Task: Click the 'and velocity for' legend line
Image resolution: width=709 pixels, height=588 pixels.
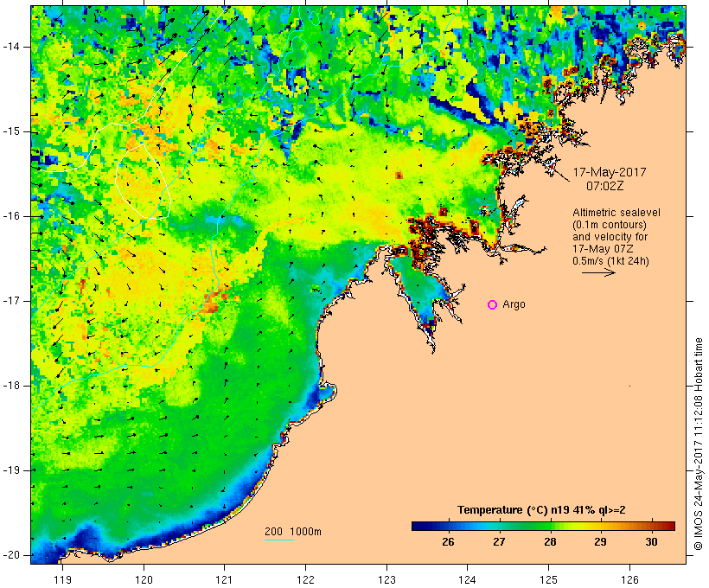Action: [610, 237]
